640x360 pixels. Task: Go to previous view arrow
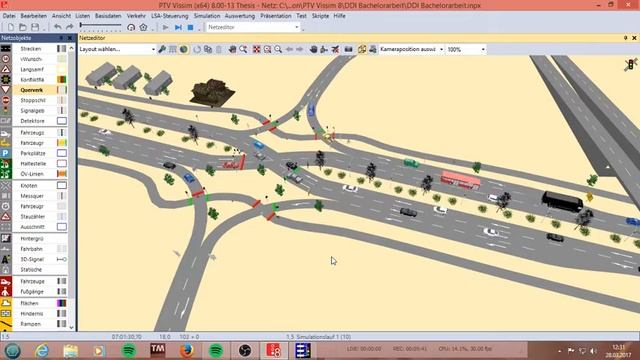click(x=289, y=49)
